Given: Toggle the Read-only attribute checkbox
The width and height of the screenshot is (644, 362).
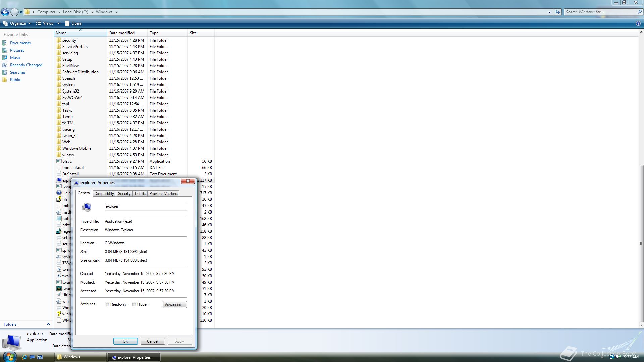Looking at the screenshot, I should tap(107, 304).
